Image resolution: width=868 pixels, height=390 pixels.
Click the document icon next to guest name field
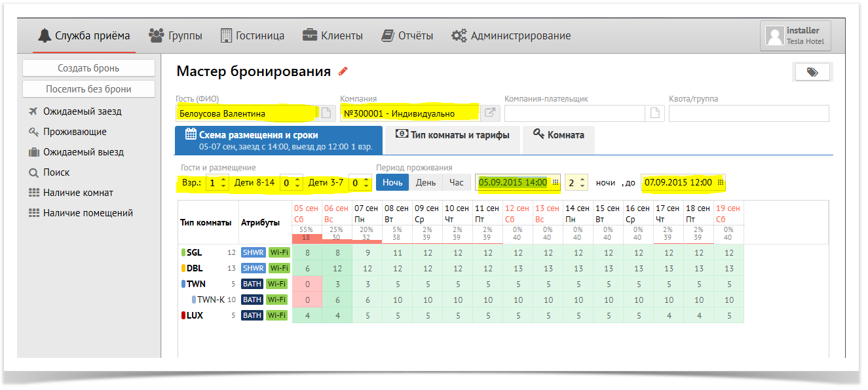[326, 113]
